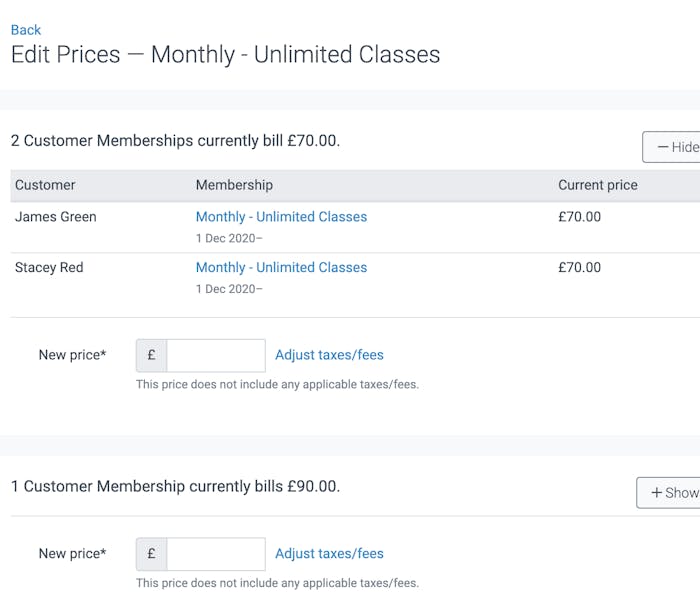Click the Membership column header

tap(234, 185)
